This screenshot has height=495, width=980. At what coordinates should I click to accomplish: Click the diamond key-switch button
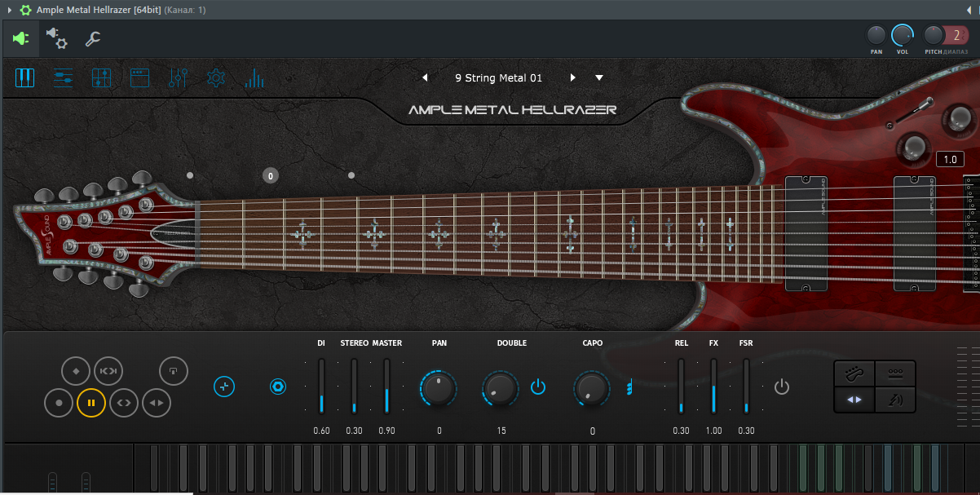[x=76, y=371]
